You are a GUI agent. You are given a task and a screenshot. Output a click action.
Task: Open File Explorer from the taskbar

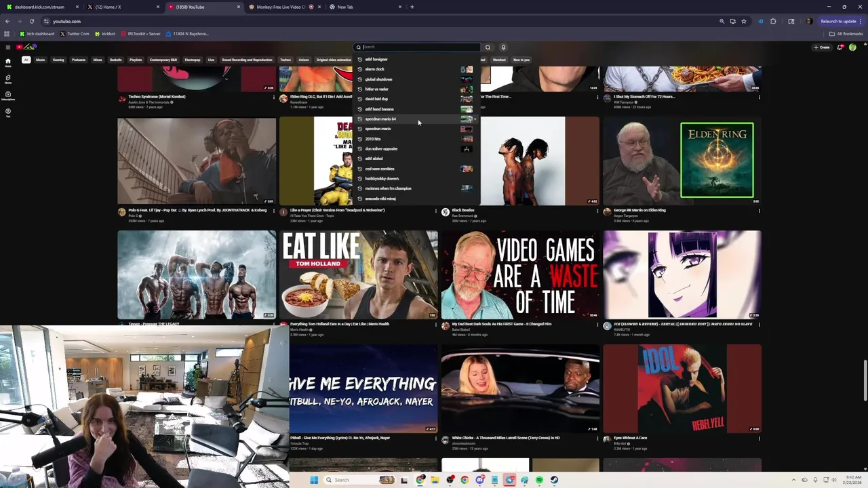pos(435,480)
